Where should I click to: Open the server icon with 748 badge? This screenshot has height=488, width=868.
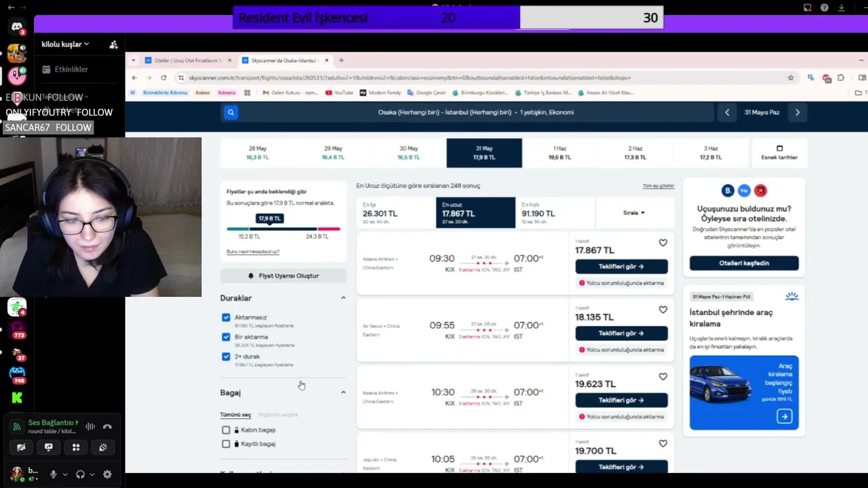click(17, 373)
